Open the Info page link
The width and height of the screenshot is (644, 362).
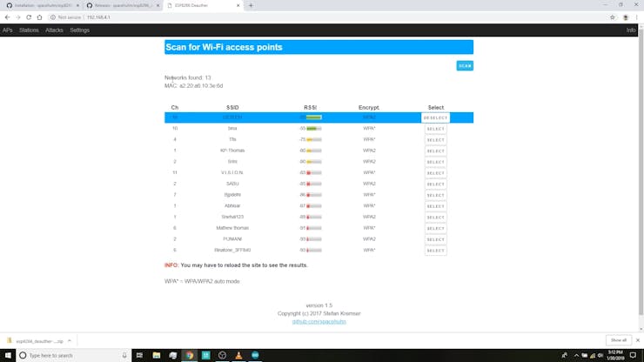tap(631, 30)
